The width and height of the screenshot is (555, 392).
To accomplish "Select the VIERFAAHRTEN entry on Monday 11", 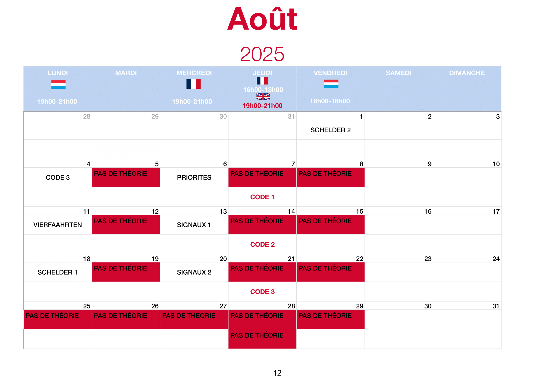I will click(58, 225).
